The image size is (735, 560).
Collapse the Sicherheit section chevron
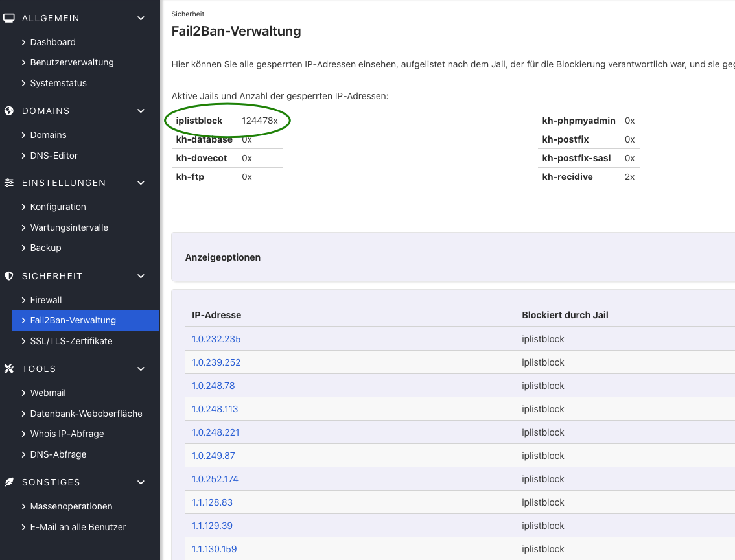(x=141, y=276)
